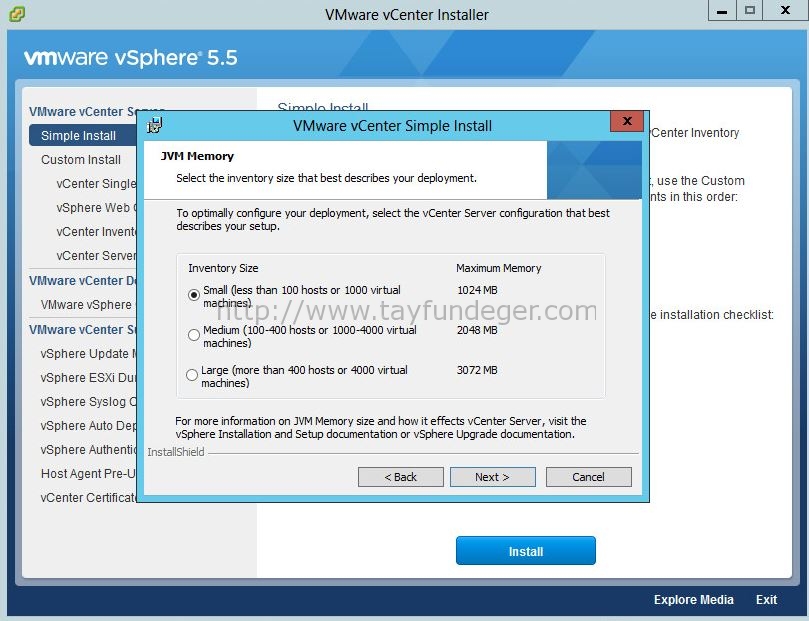This screenshot has height=621, width=809.
Task: Choose vSphere Update Manager entry
Action: (x=88, y=354)
